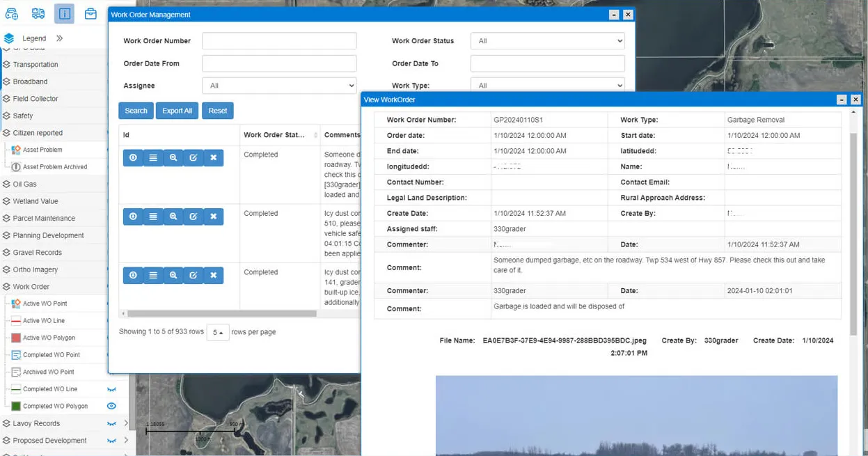Image resolution: width=868 pixels, height=456 pixels.
Task: Edit the 'Someone dumped' work order row
Action: click(x=194, y=158)
